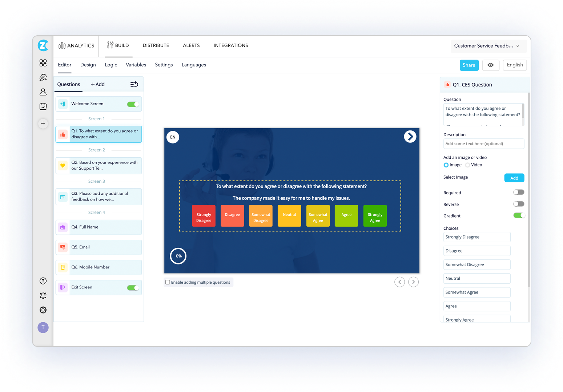Enable the Required toggle
The image size is (563, 392).
pos(519,192)
